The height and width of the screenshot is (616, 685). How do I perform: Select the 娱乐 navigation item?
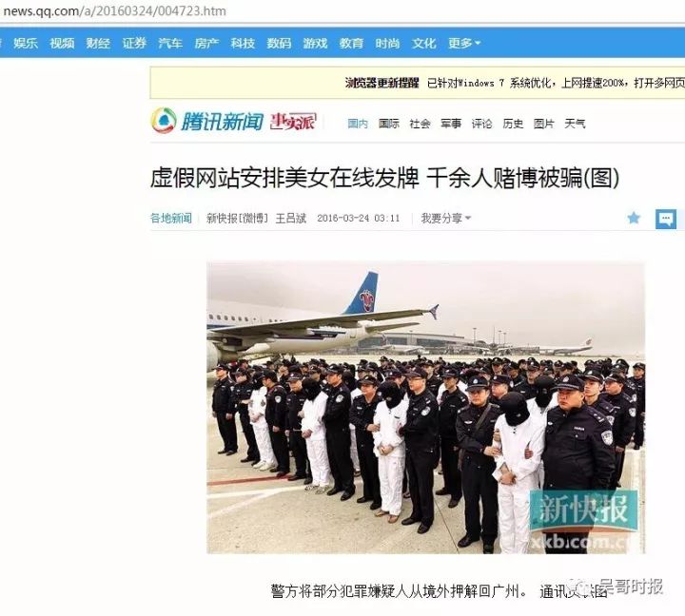pyautogui.click(x=26, y=43)
